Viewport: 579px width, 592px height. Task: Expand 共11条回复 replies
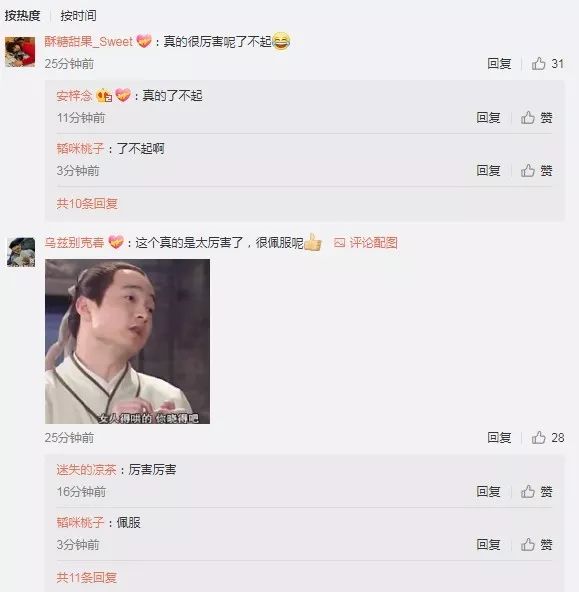86,577
